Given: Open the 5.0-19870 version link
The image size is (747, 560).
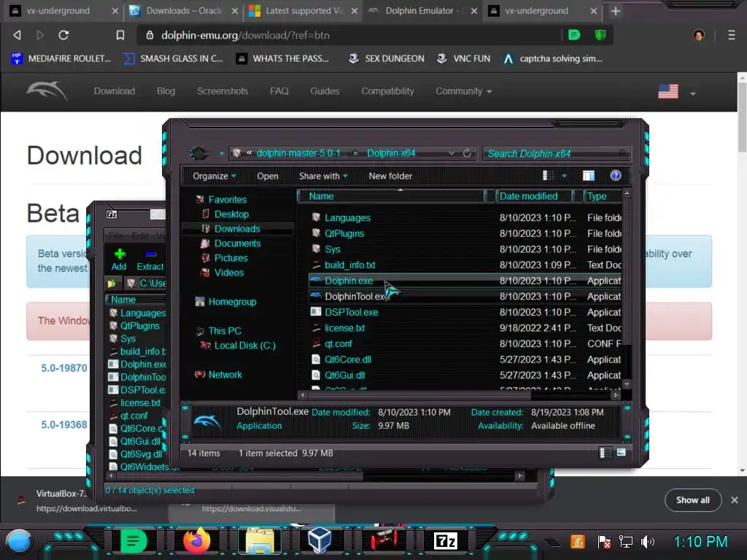Looking at the screenshot, I should pos(64,368).
